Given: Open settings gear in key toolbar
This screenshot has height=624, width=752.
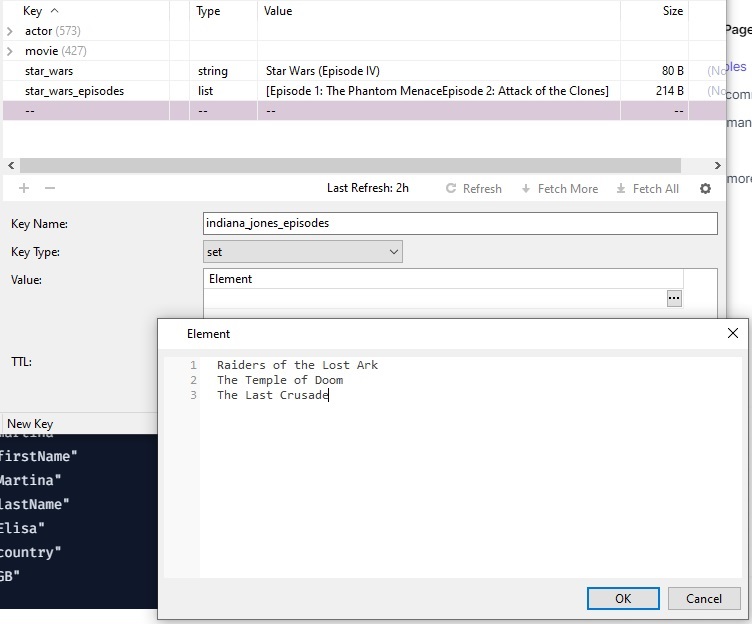Looking at the screenshot, I should coord(705,188).
